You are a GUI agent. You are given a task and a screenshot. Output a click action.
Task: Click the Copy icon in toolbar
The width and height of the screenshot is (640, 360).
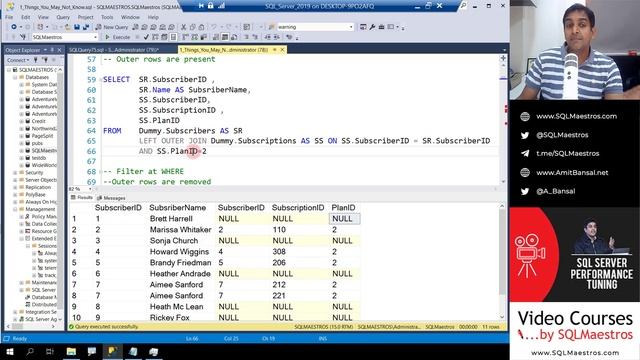point(192,27)
